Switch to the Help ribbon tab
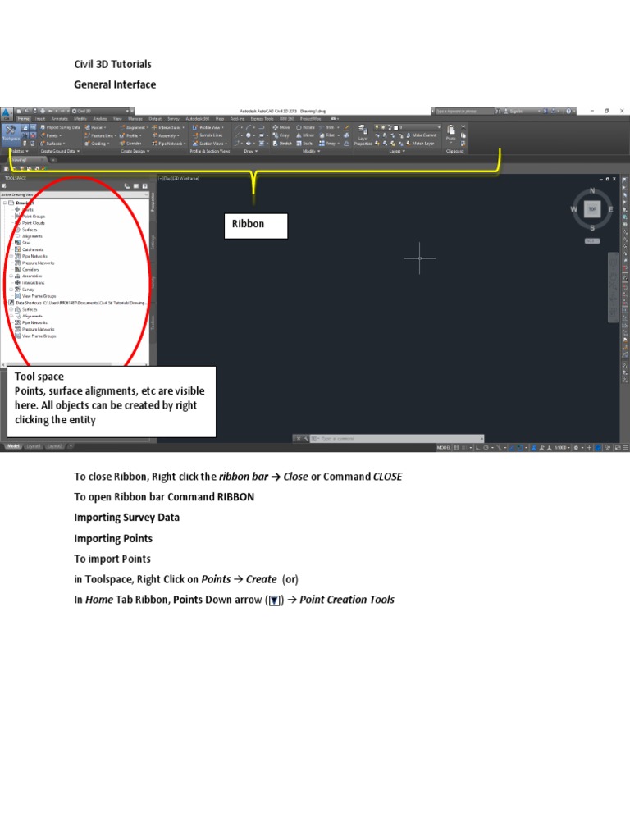The height and width of the screenshot is (840, 630). tap(220, 119)
